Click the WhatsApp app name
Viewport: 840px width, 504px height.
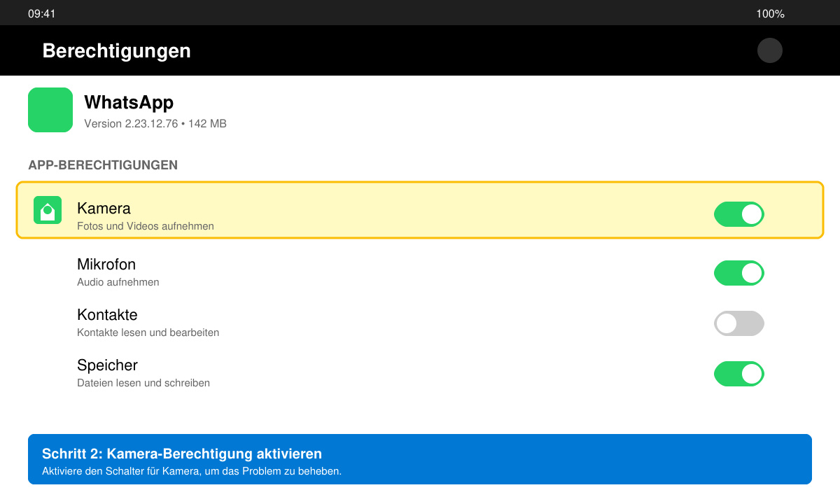click(129, 102)
